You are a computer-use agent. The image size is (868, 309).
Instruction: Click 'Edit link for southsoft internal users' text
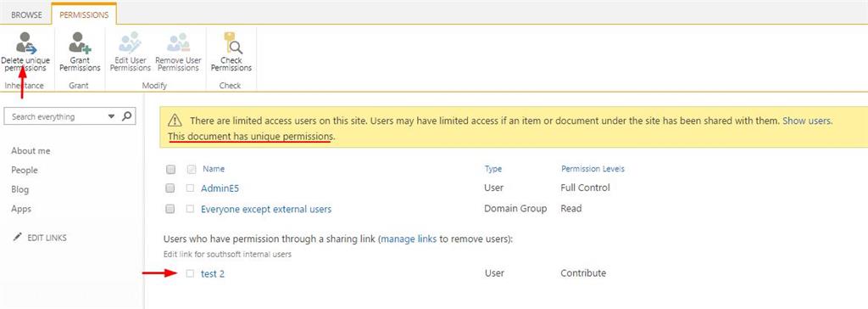pos(227,254)
